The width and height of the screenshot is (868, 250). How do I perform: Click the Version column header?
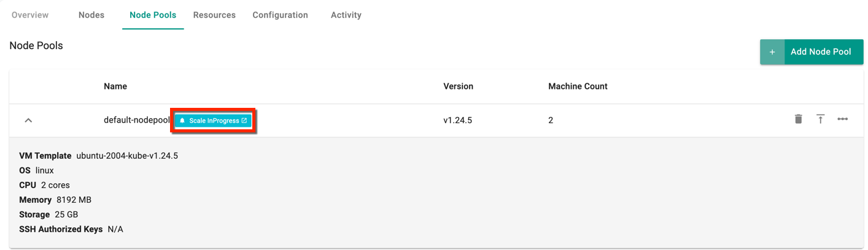[x=459, y=86]
